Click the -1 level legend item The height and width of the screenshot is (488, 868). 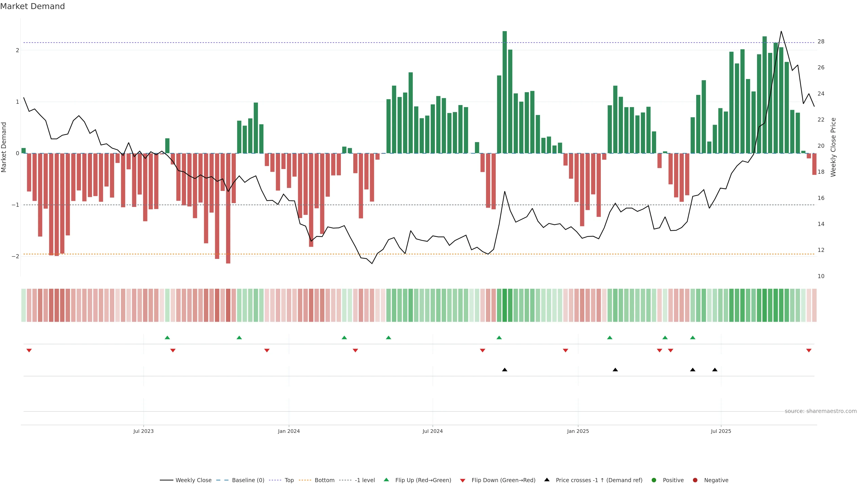[x=365, y=480]
